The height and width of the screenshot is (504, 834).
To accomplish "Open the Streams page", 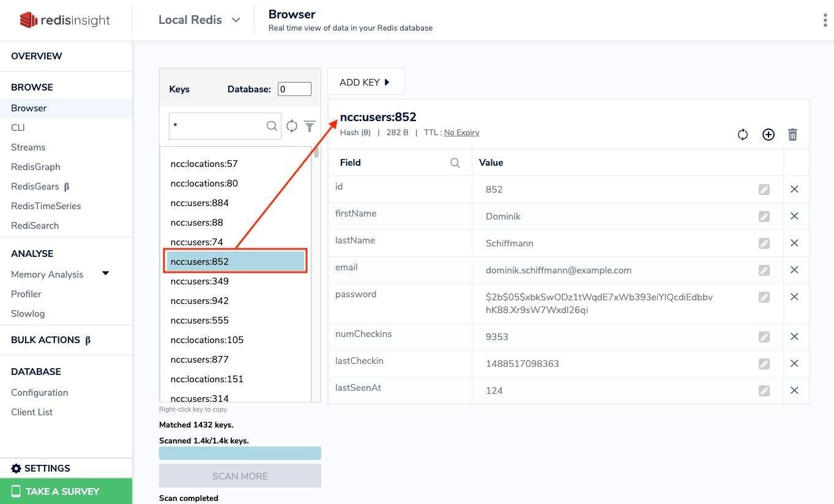I will coord(28,147).
